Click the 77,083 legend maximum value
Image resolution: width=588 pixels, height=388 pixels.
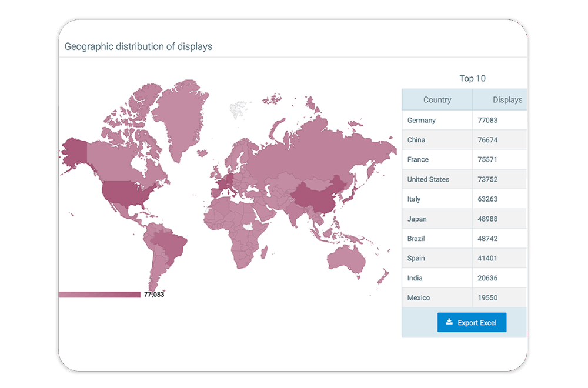(154, 295)
